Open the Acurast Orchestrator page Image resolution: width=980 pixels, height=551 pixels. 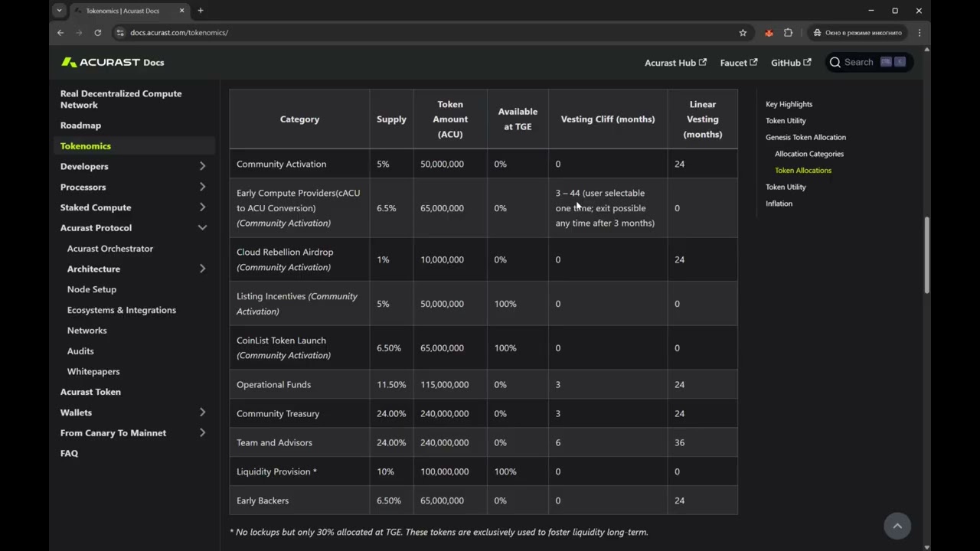point(110,249)
